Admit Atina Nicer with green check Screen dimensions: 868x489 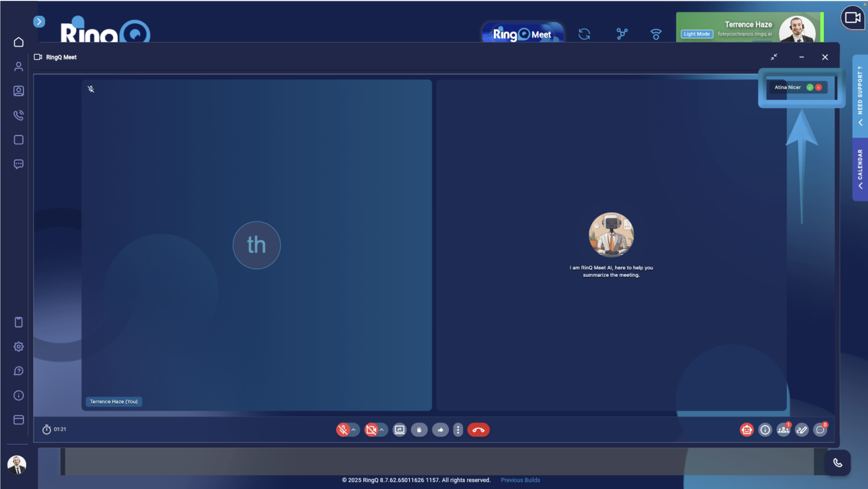[810, 87]
